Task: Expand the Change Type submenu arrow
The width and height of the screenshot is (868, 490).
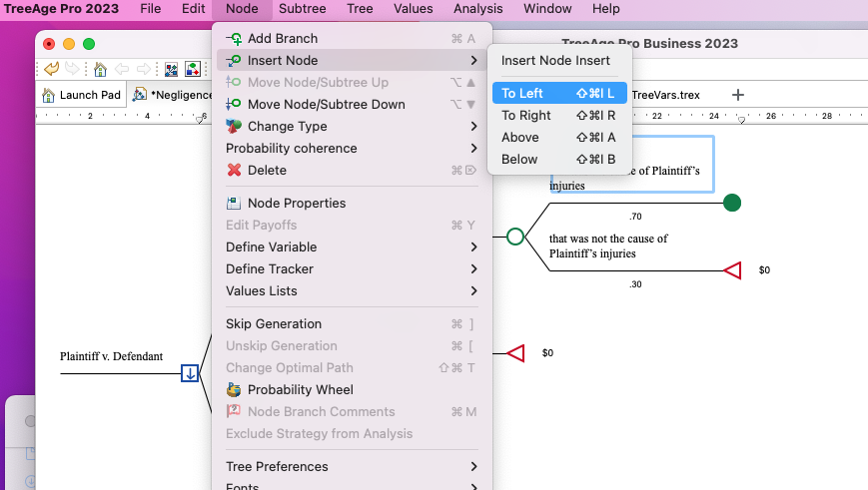Action: [473, 126]
